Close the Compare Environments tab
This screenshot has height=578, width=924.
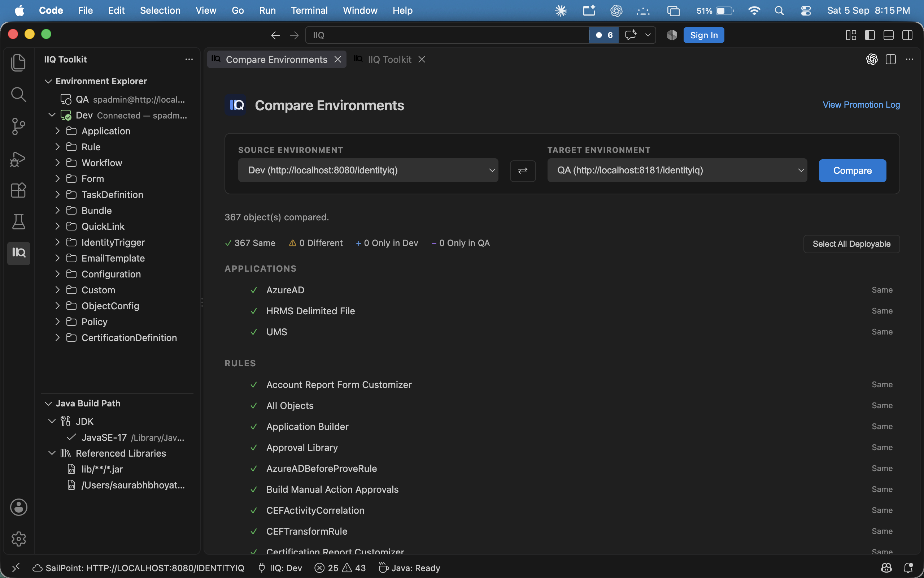pos(337,59)
